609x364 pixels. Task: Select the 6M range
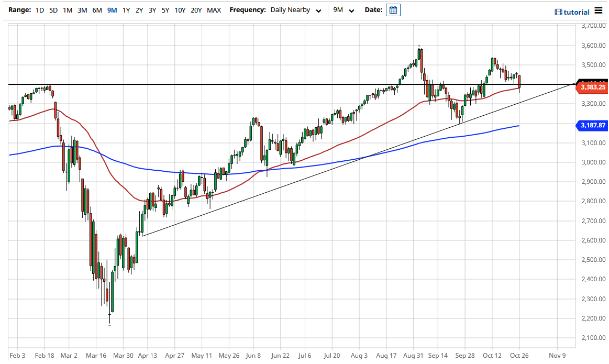click(x=96, y=10)
